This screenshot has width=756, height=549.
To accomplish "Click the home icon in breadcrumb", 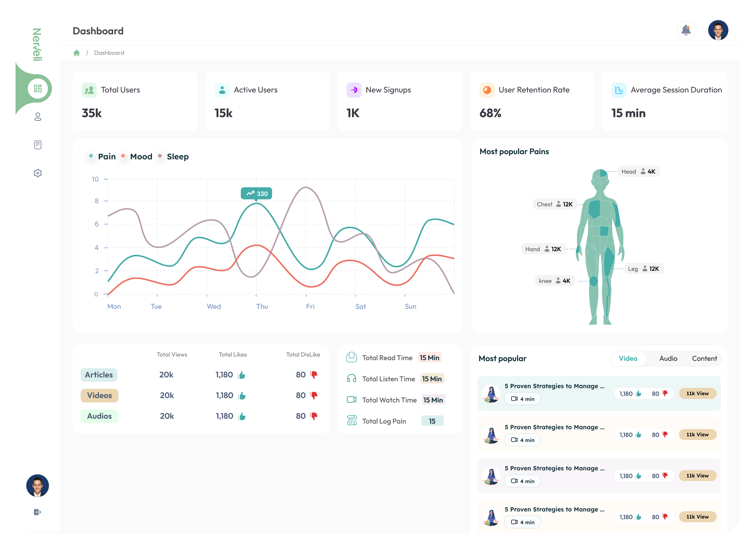I will 76,53.
